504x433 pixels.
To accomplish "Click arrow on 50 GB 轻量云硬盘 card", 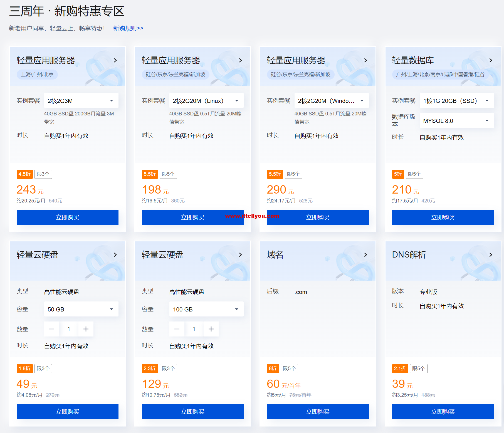I will (115, 255).
